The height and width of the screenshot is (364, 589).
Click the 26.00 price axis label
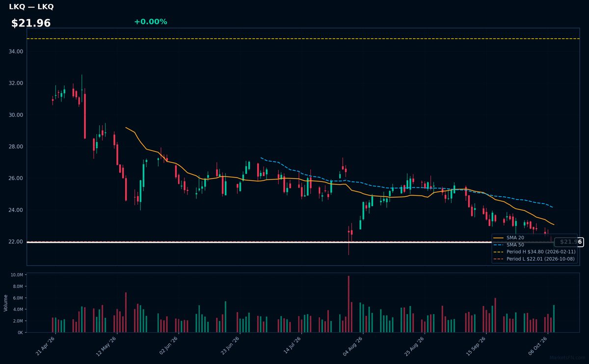[16, 178]
